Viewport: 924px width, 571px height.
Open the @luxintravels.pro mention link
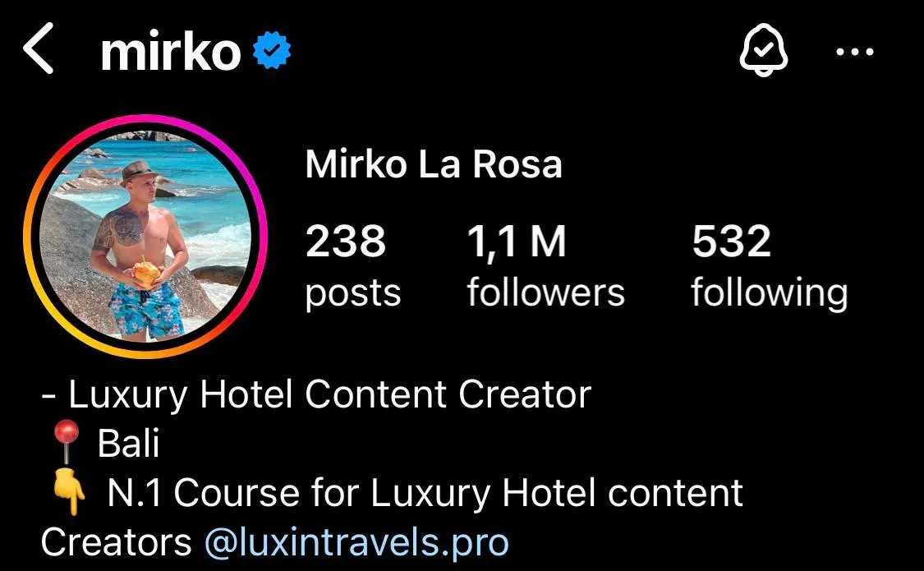pos(356,542)
